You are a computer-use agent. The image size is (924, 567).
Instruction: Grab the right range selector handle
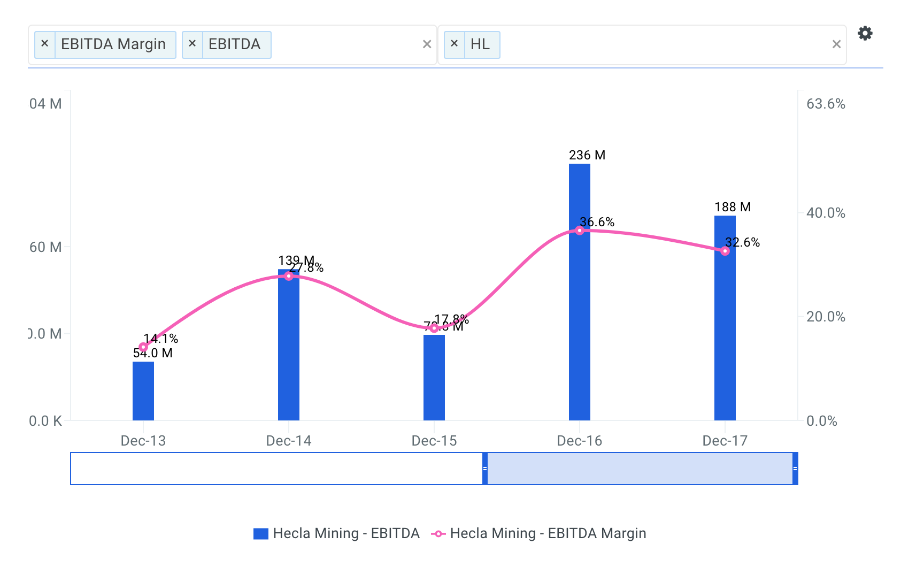click(x=795, y=469)
